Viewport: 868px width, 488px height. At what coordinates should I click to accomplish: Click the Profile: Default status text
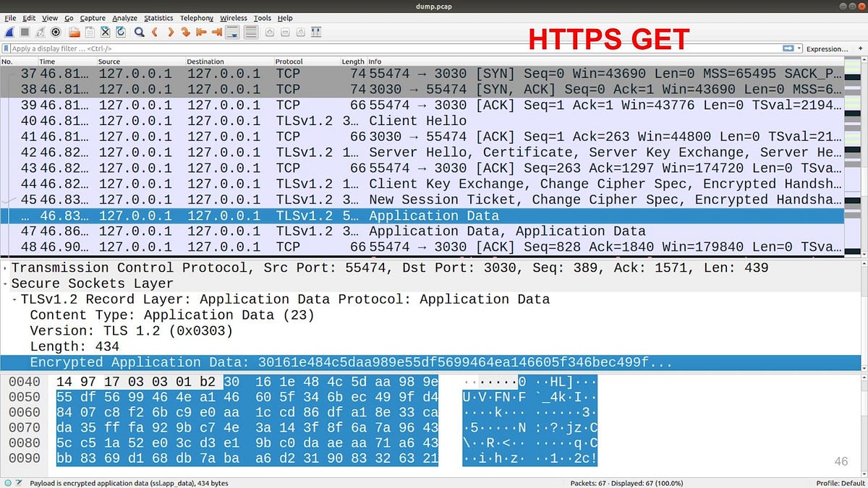point(841,483)
